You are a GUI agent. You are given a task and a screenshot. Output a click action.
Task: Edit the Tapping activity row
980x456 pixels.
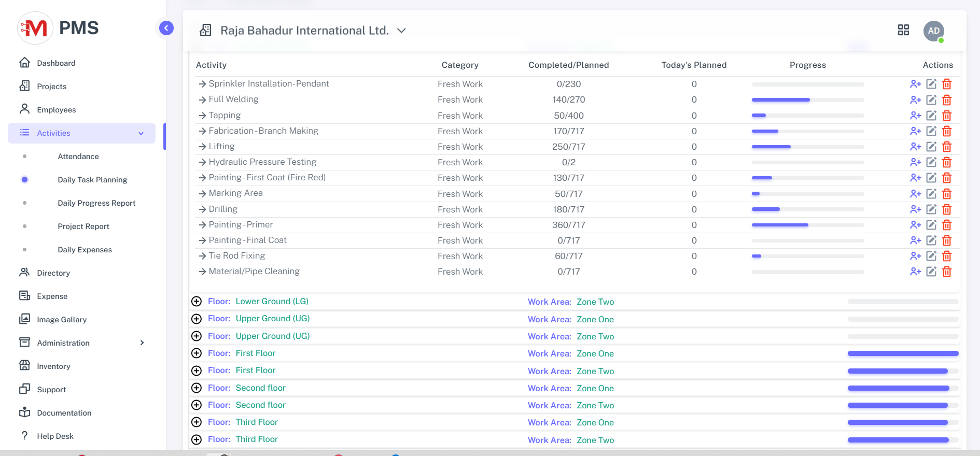[x=931, y=116]
